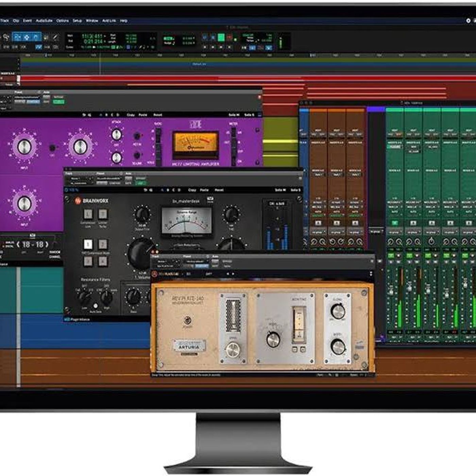
Task: Open the Setup menu
Action: (77, 21)
